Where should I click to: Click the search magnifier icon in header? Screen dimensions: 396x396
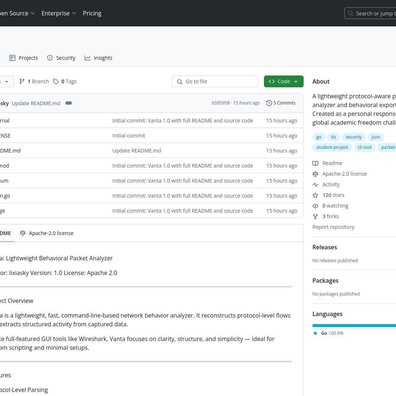(x=350, y=13)
